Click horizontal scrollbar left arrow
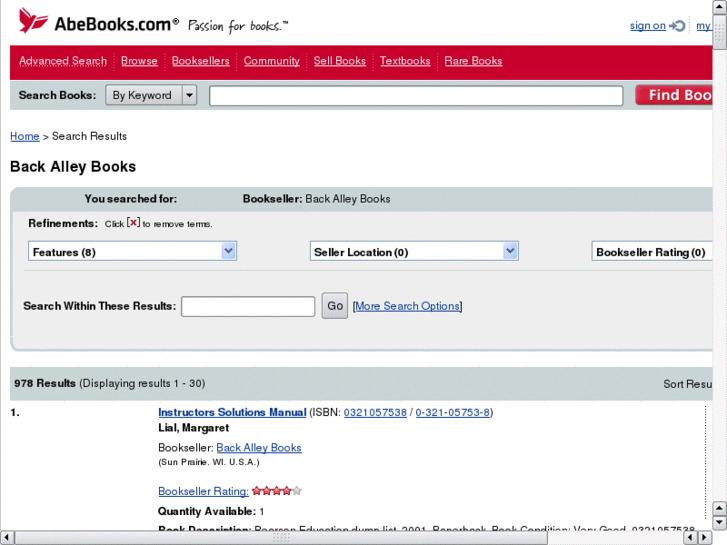Viewport: 727px width, 545px height. 6,538
